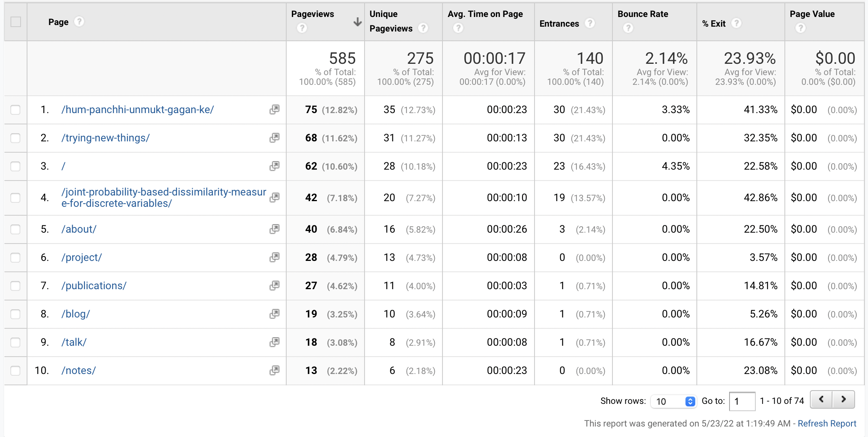Click the Go to page input field
This screenshot has width=868, height=437.
(742, 401)
